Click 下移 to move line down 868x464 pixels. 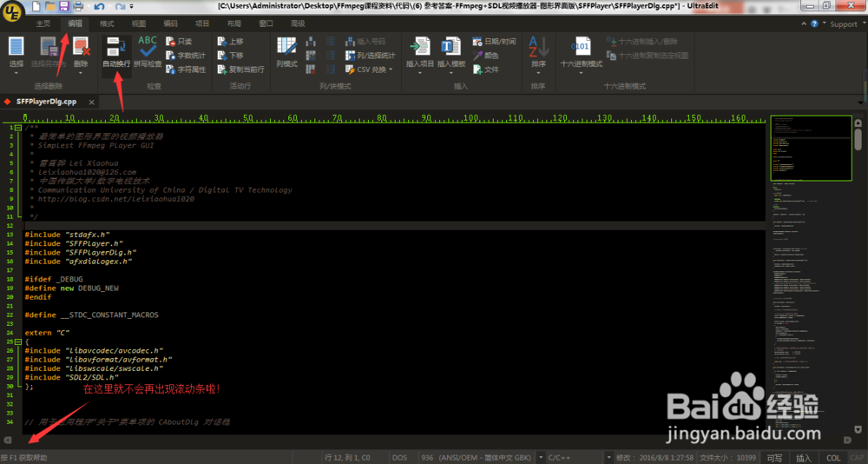[x=230, y=56]
